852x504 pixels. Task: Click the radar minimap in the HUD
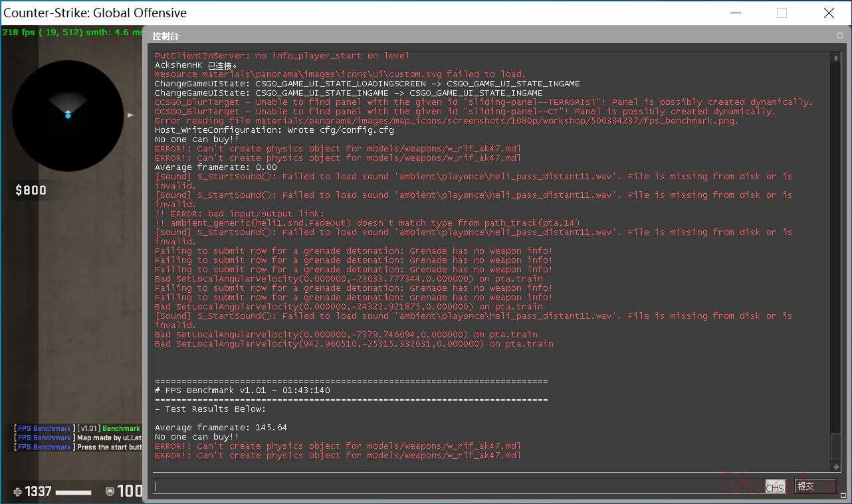point(68,115)
